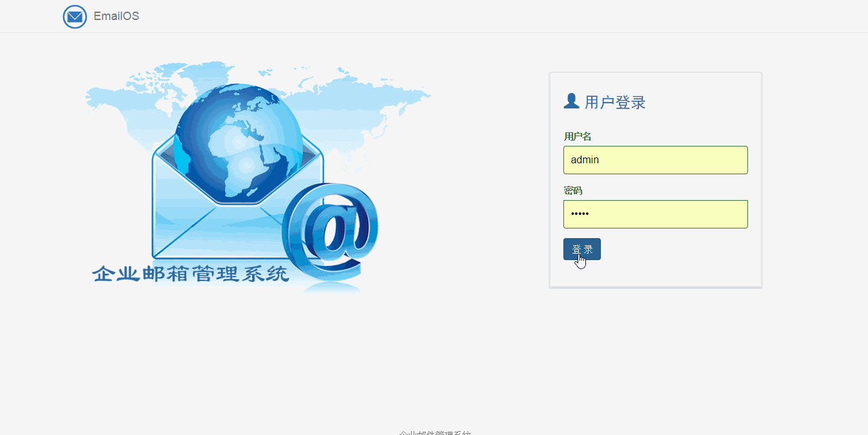Click the 密码 label
The image size is (868, 435).
573,190
